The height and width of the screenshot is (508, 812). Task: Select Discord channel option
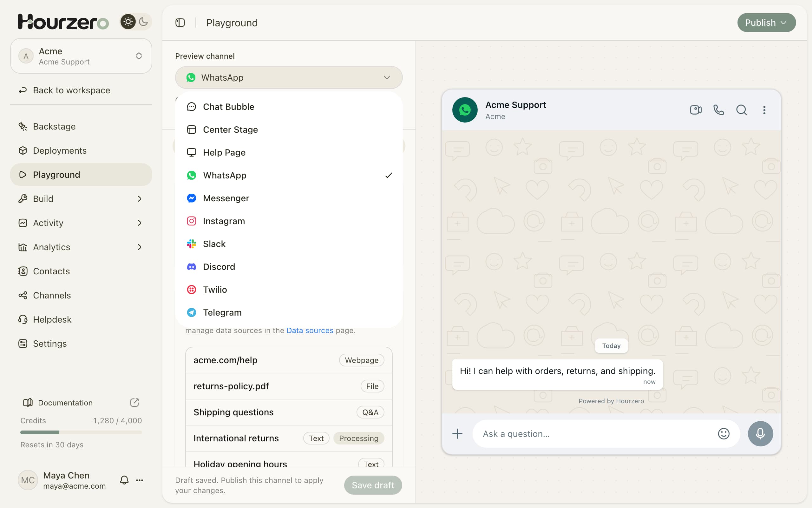289,267
